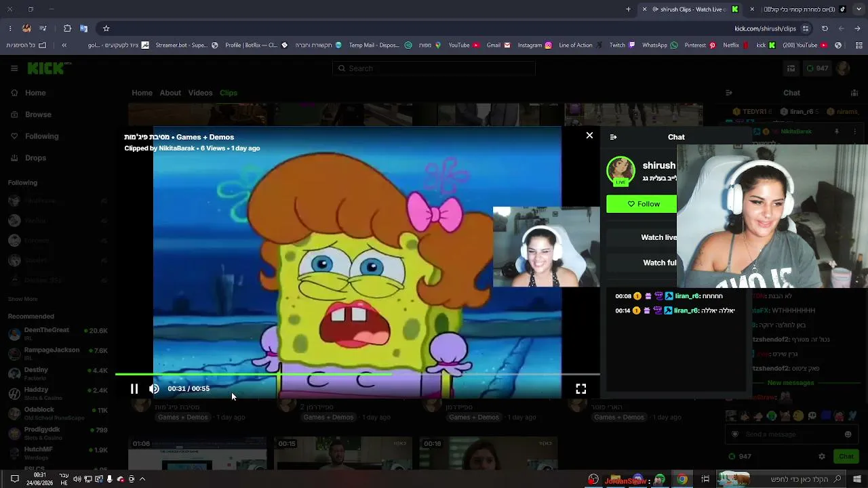Jump to the 00:08 chat timestamp
This screenshot has width=868, height=488.
coord(623,296)
